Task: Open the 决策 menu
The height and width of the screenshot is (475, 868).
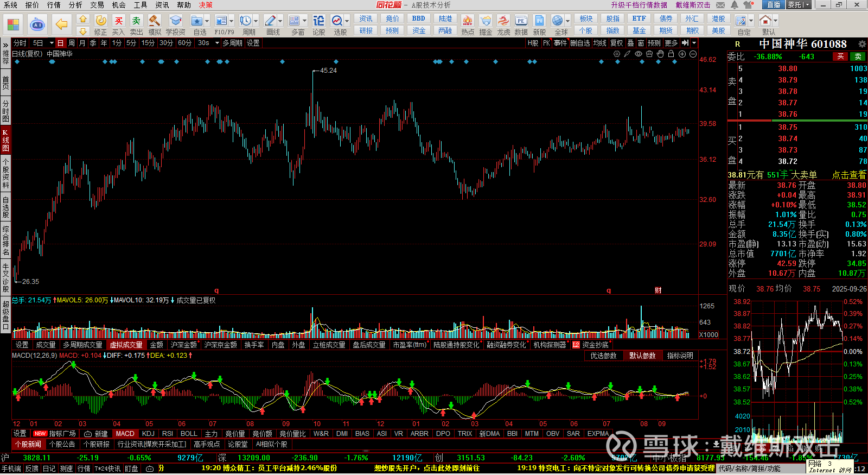Action: [x=206, y=5]
